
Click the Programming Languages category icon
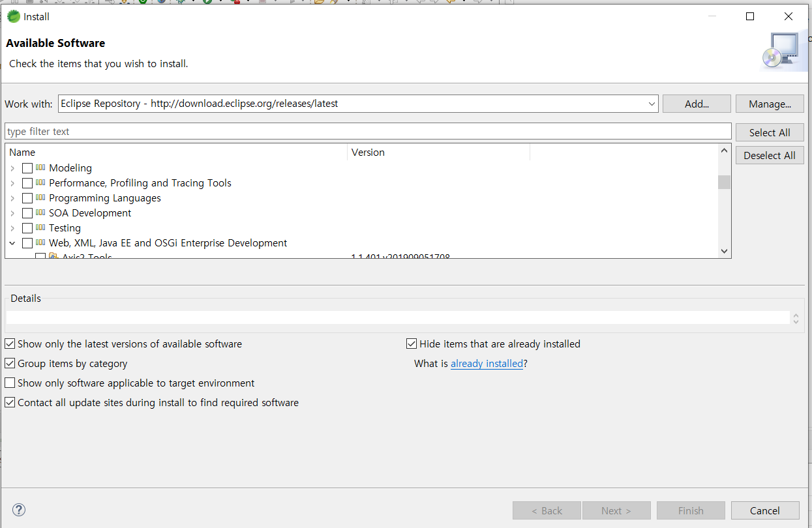click(x=40, y=198)
